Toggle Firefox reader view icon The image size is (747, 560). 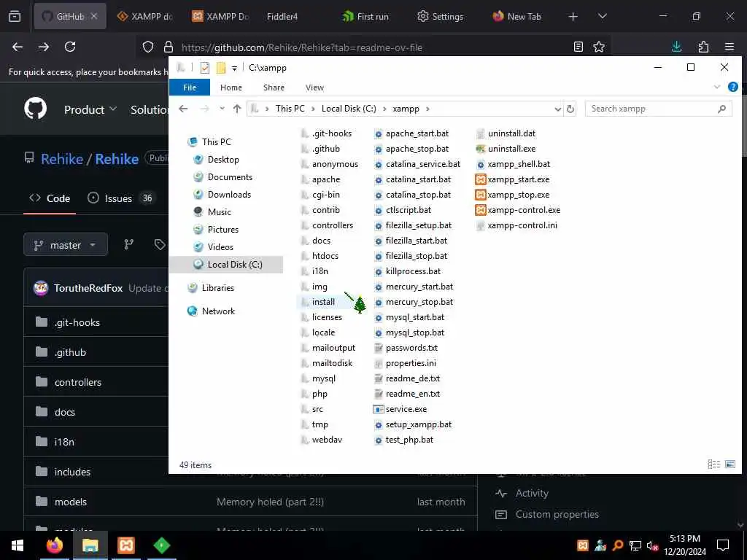(578, 47)
